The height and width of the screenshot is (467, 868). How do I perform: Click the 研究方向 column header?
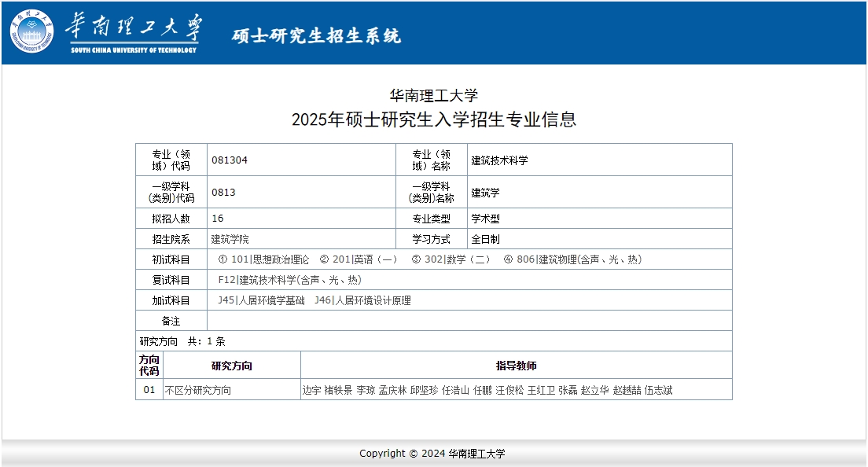pos(232,366)
